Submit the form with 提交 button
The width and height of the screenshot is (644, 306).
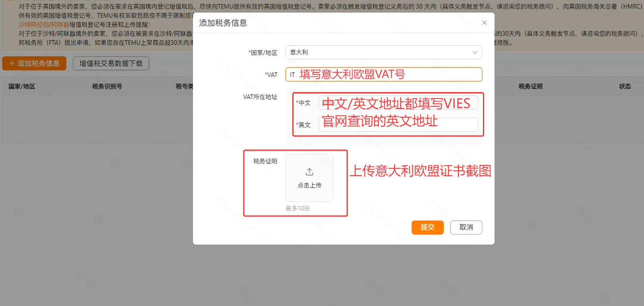pos(427,227)
